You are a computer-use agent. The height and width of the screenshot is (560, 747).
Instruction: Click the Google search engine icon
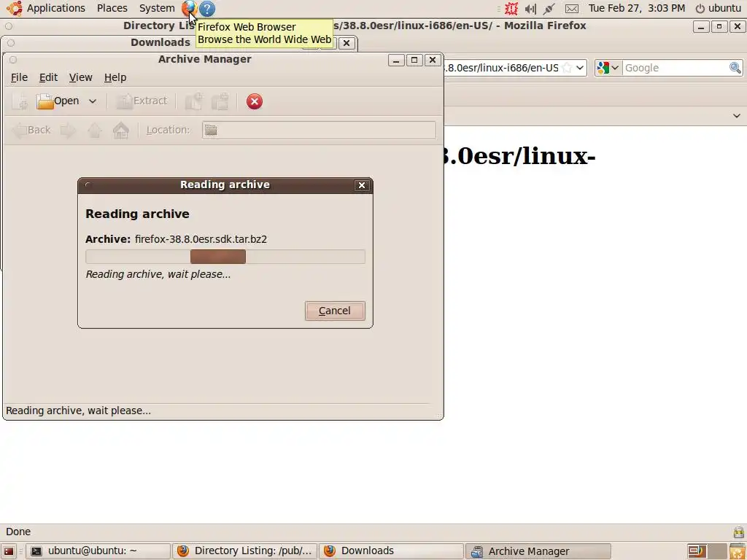(x=603, y=68)
